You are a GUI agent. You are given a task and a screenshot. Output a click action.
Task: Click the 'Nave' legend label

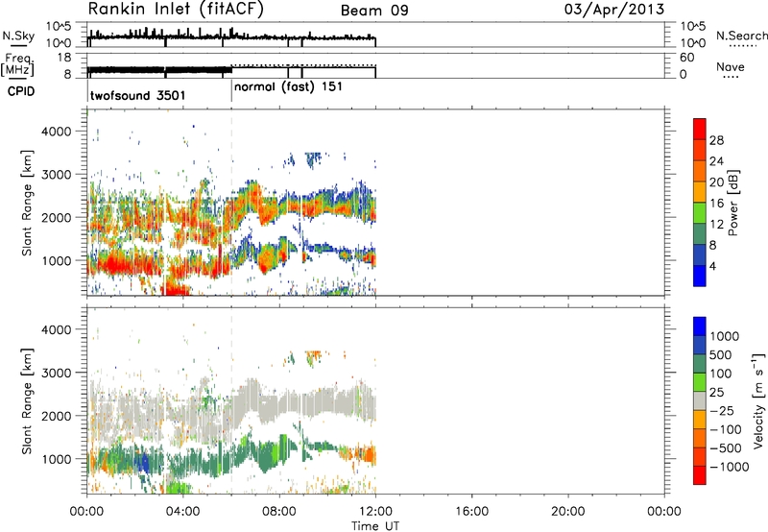731,66
